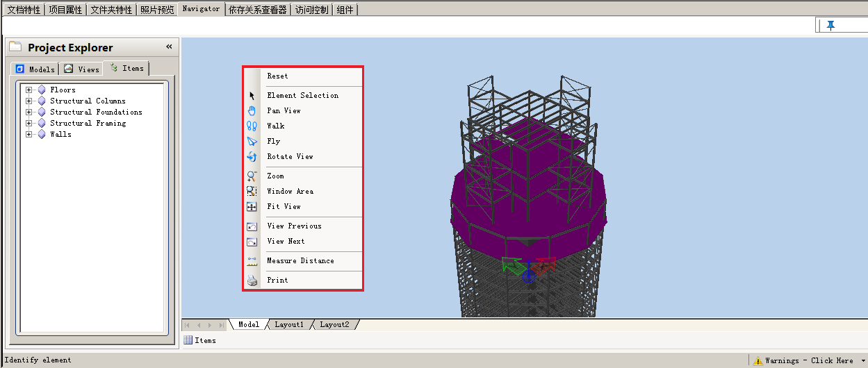Click the Fly paper plane icon
The height and width of the screenshot is (368, 868).
(x=252, y=142)
